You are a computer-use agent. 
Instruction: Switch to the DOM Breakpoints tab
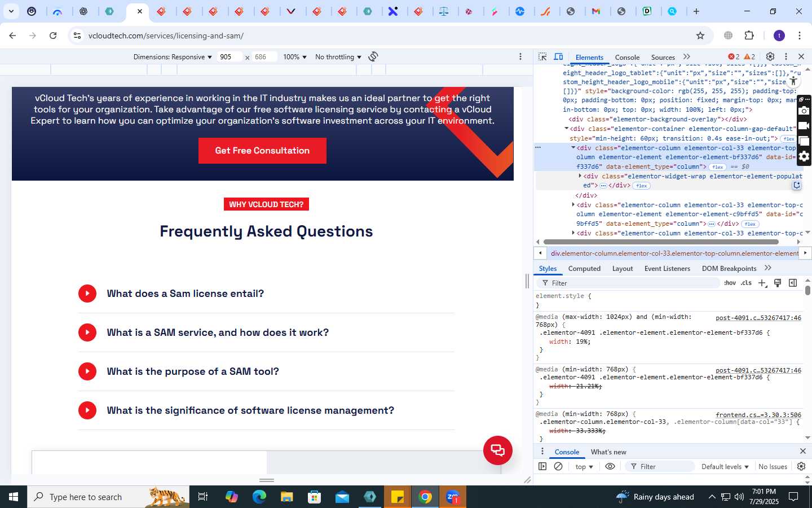(729, 269)
